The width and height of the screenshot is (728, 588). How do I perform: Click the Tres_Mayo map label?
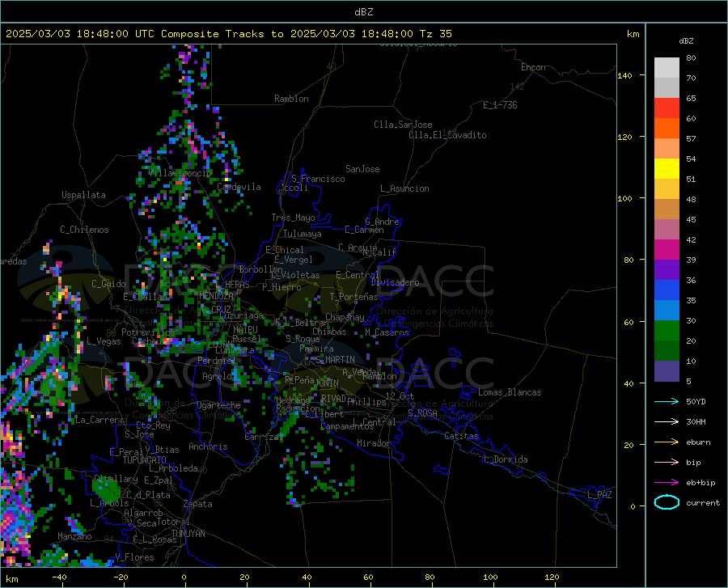point(293,218)
